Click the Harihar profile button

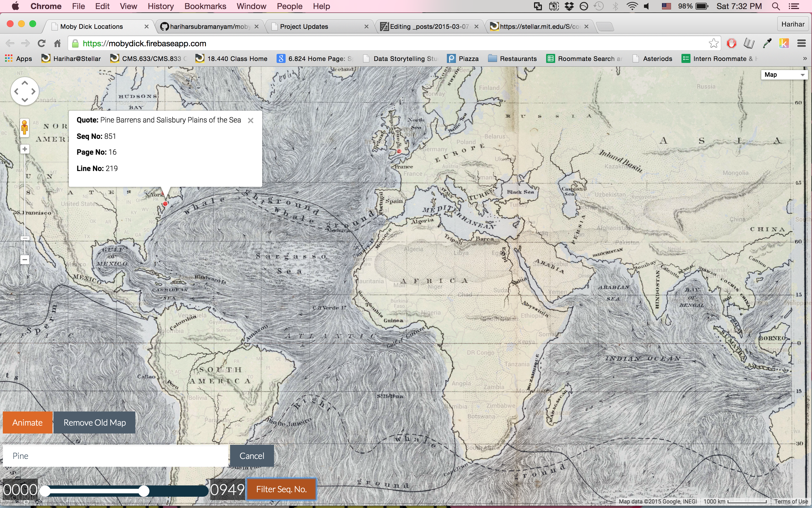(793, 24)
